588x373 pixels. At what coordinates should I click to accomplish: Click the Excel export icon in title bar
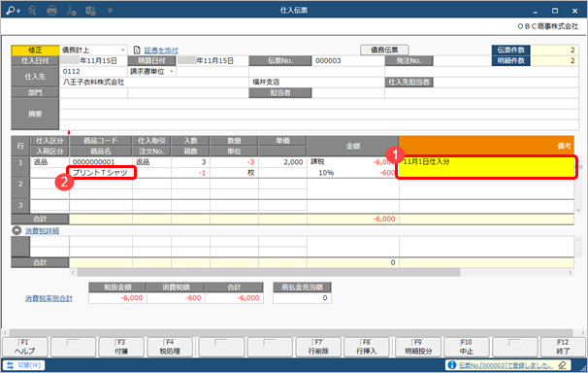point(90,11)
